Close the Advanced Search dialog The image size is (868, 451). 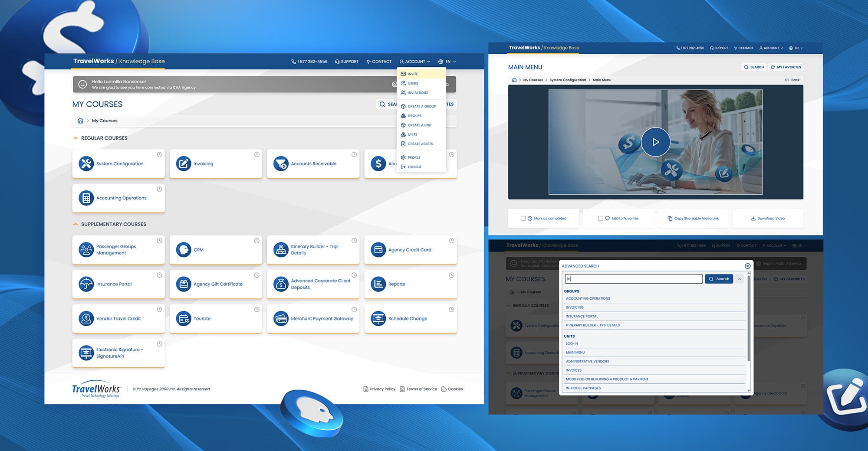tap(747, 266)
